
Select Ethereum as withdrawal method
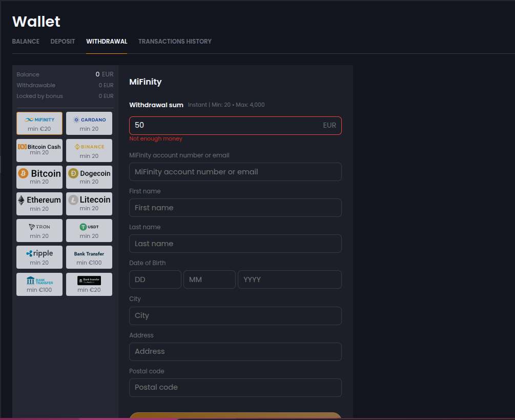(39, 204)
